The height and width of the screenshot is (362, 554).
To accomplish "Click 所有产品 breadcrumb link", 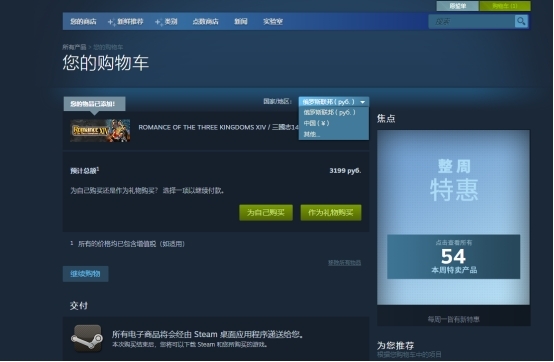I will click(x=74, y=47).
